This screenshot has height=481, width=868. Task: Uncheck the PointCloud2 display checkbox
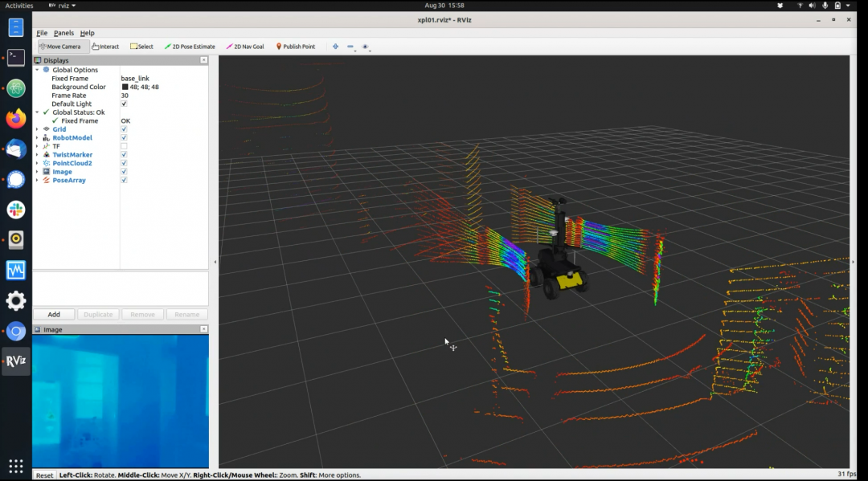[124, 163]
